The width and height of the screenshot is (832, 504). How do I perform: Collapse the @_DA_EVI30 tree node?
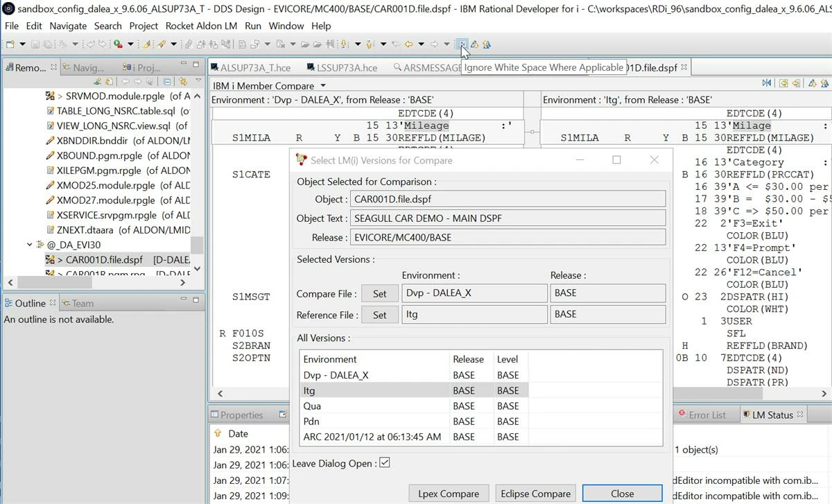coord(30,245)
